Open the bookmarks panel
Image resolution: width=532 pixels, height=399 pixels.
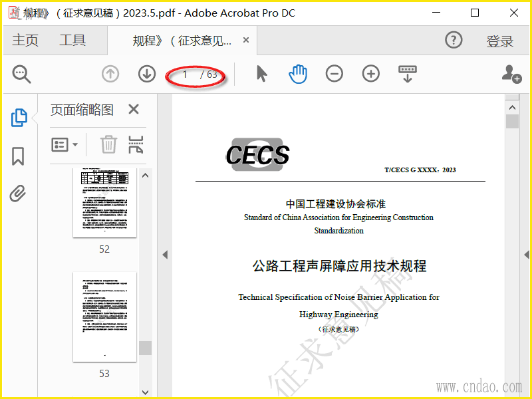coord(18,156)
